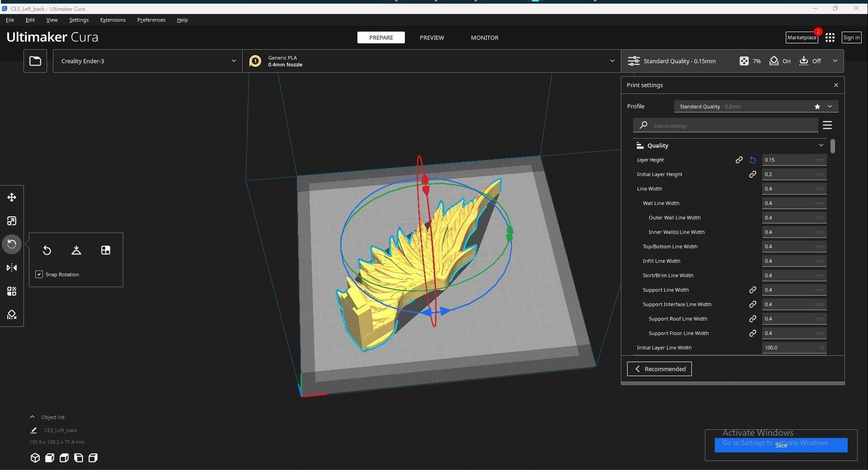Open settings visibility hamburger menu

[x=827, y=125]
